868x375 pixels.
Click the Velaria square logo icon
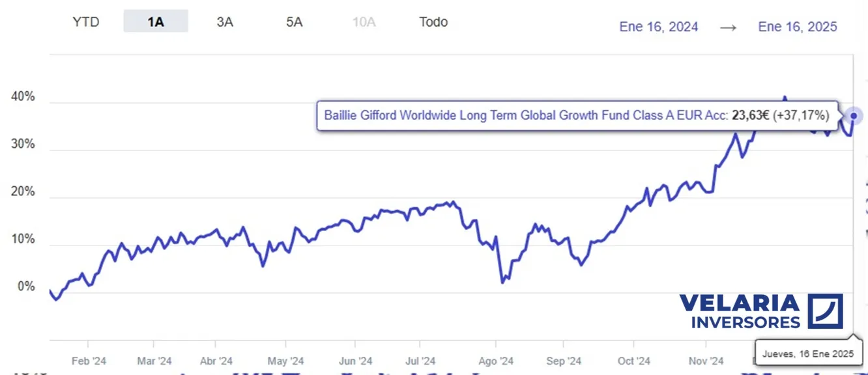click(825, 311)
